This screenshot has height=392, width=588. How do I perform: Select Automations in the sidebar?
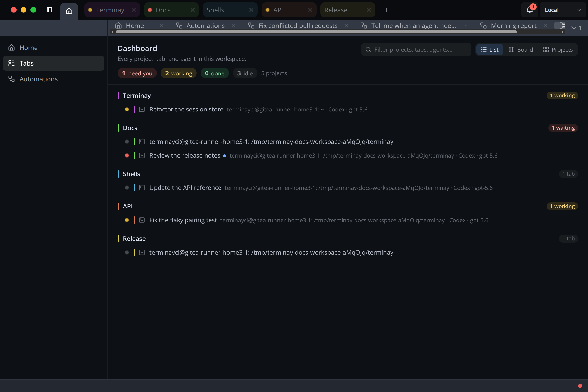(53, 79)
